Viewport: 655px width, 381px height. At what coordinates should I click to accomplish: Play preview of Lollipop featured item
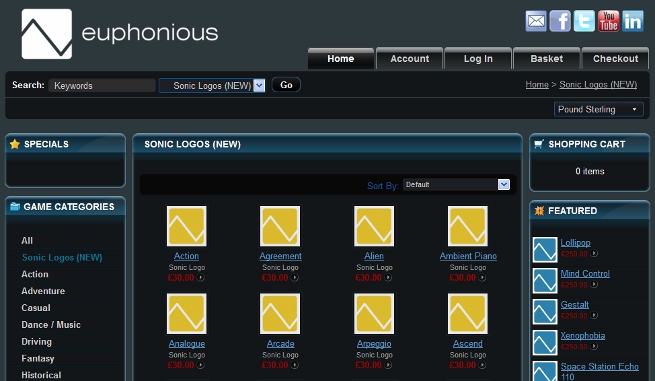pos(594,253)
